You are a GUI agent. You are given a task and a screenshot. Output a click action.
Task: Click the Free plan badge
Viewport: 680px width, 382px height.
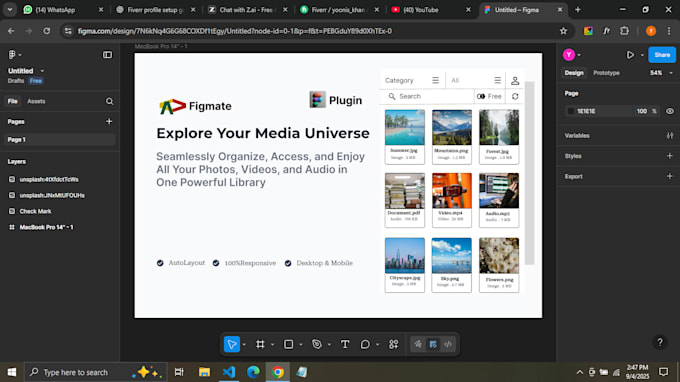coord(36,81)
